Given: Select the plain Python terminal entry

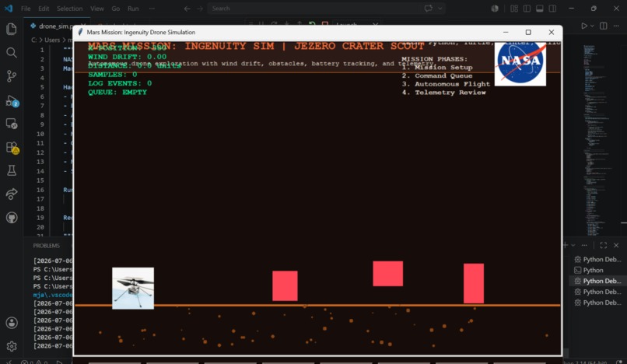Looking at the screenshot, I should [594, 271].
